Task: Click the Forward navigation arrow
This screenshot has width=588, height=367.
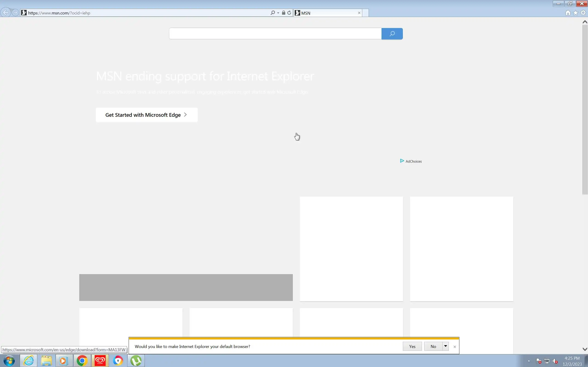Action: [x=15, y=13]
